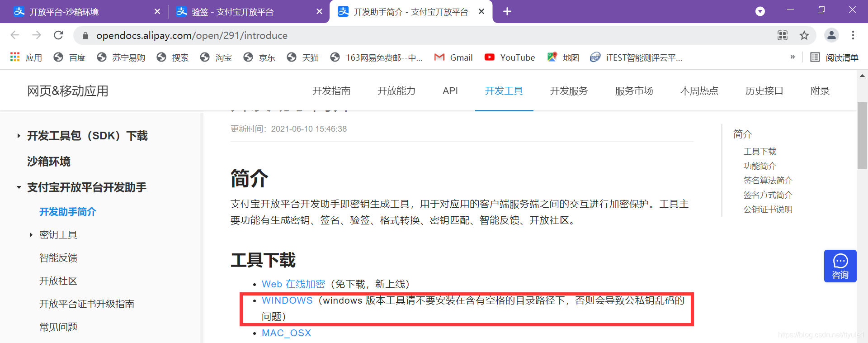The height and width of the screenshot is (343, 868).
Task: Open 本周热点 in top navigation
Action: tap(699, 91)
